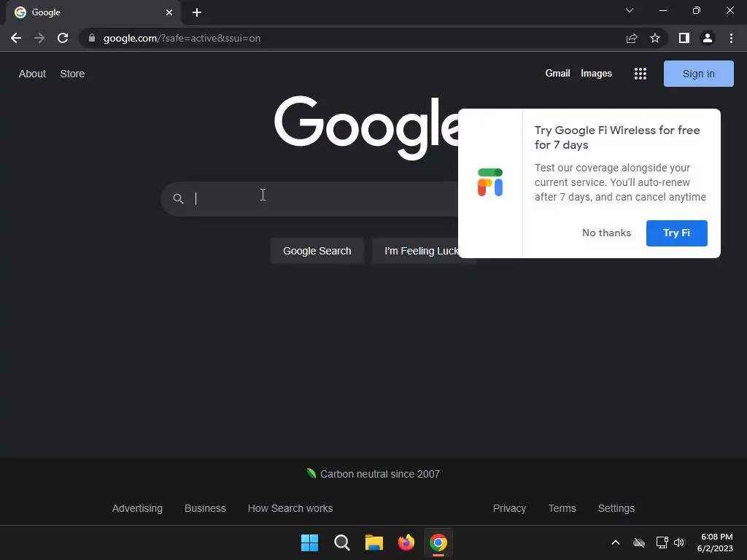Open the Privacy footer link

tap(509, 508)
